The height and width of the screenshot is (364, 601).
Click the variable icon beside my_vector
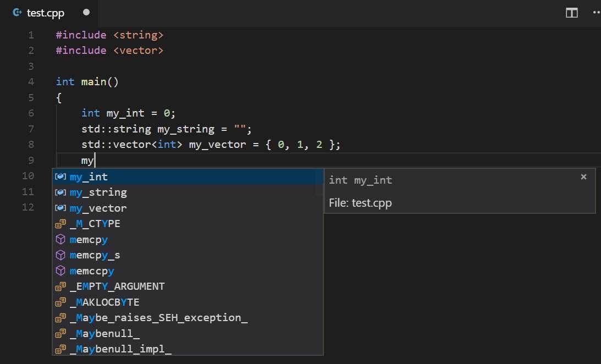[x=60, y=208]
